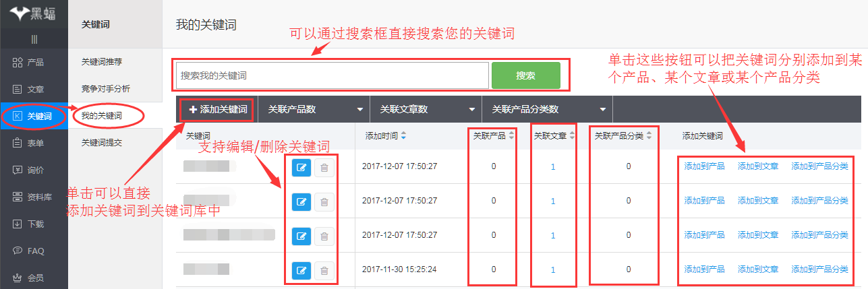Click the 添加关键词 button
The height and width of the screenshot is (289, 868).
click(x=218, y=109)
